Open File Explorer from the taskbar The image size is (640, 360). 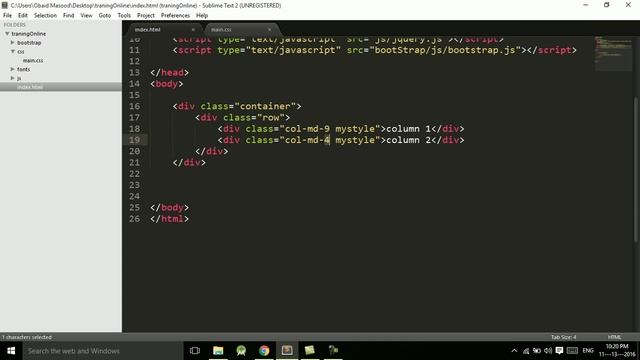[218, 351]
